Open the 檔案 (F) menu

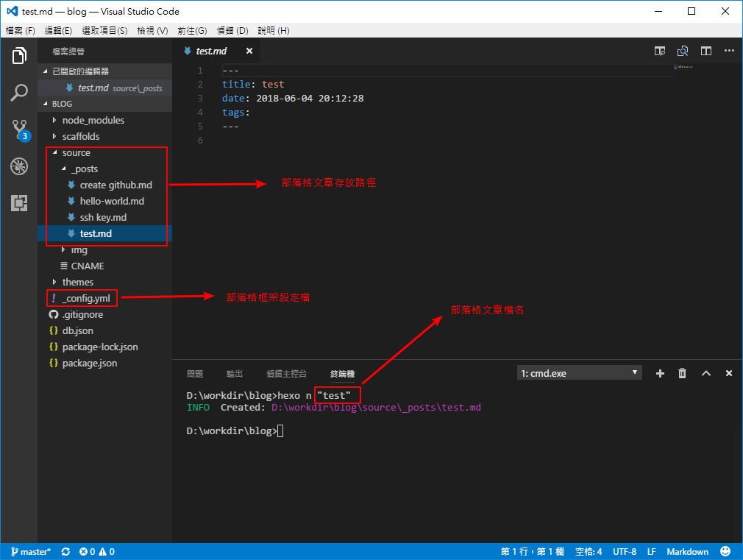[21, 30]
